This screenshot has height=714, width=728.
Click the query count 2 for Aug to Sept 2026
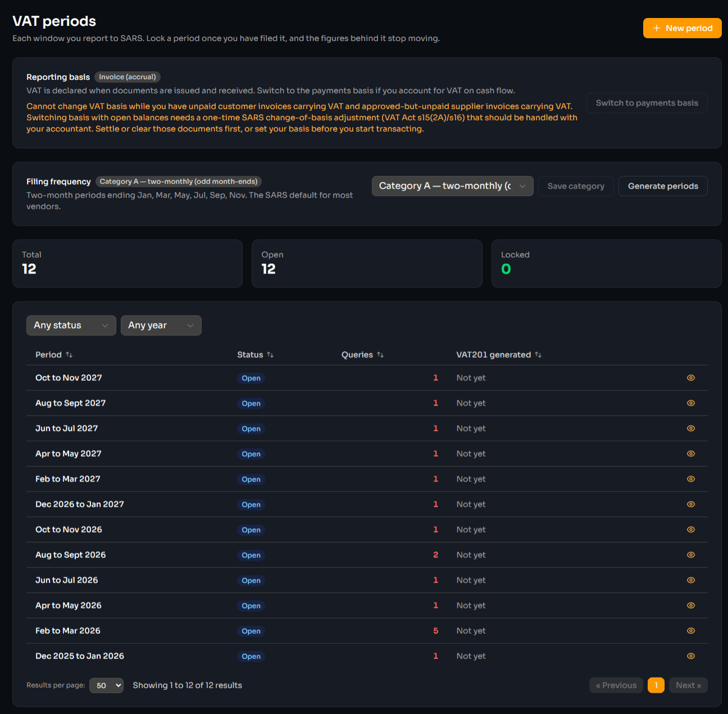(x=435, y=555)
